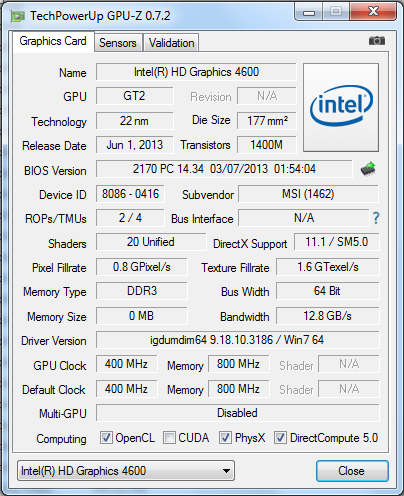This screenshot has height=496, width=404.
Task: Click Bus Interface N/A field
Action: pyautogui.click(x=304, y=218)
